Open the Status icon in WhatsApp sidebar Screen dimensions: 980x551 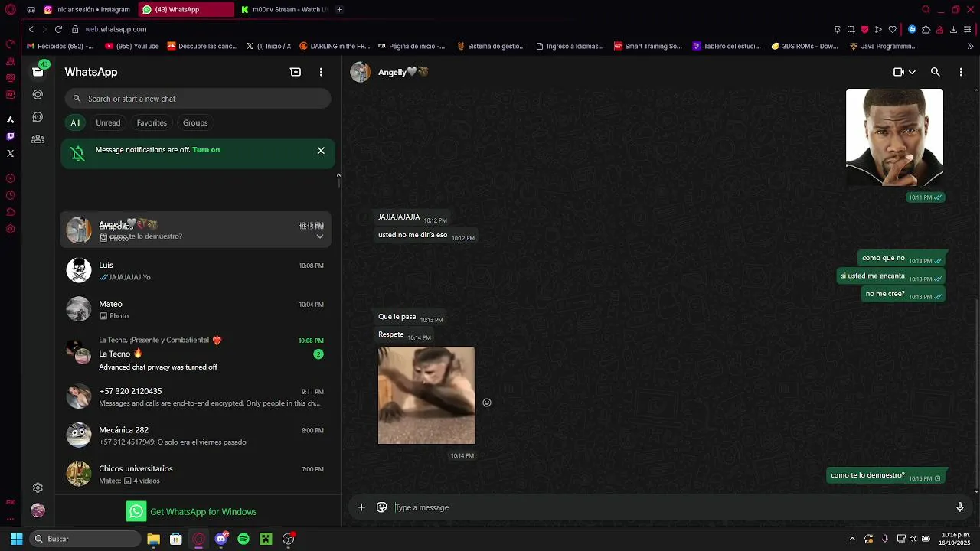tap(38, 94)
